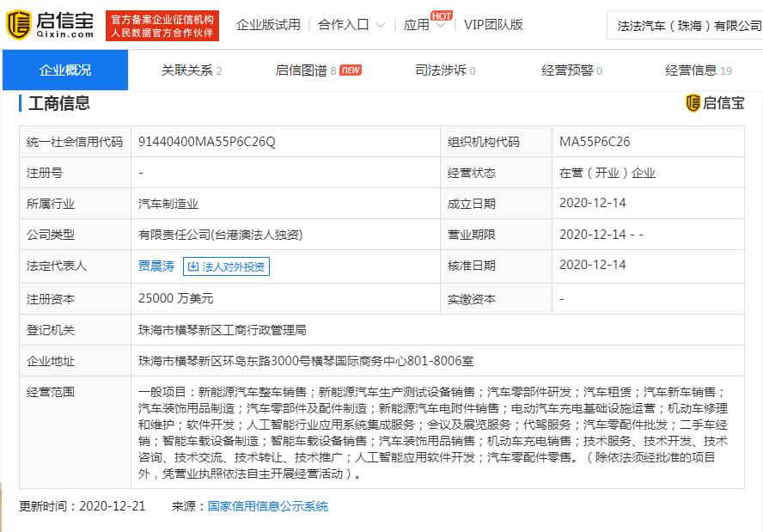Click the 启信宝 watermark logo beside 工商信息

click(x=715, y=103)
